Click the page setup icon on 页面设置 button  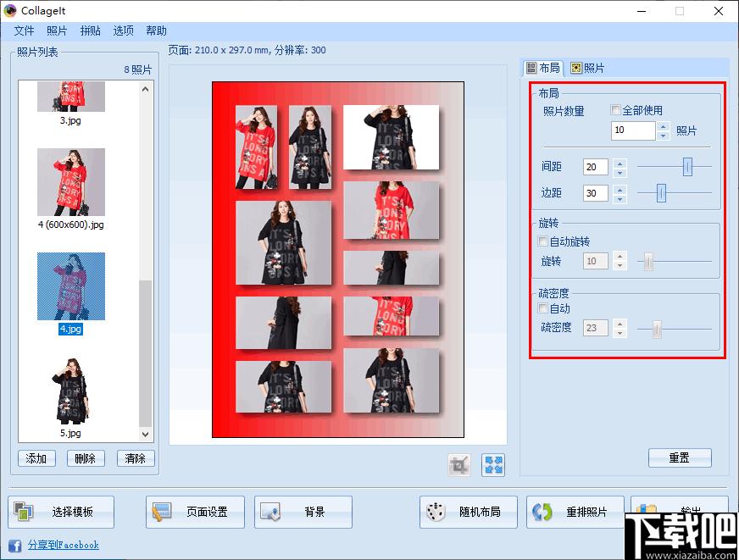(x=162, y=512)
